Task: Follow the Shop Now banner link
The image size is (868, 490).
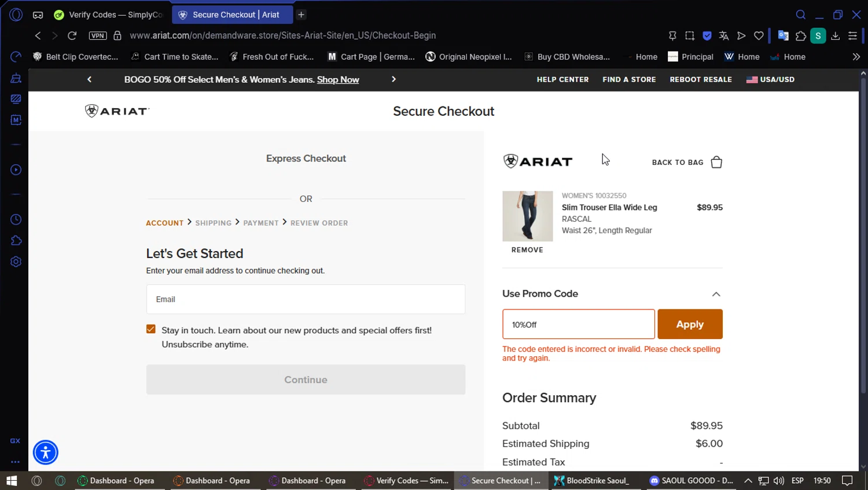Action: pos(338,79)
